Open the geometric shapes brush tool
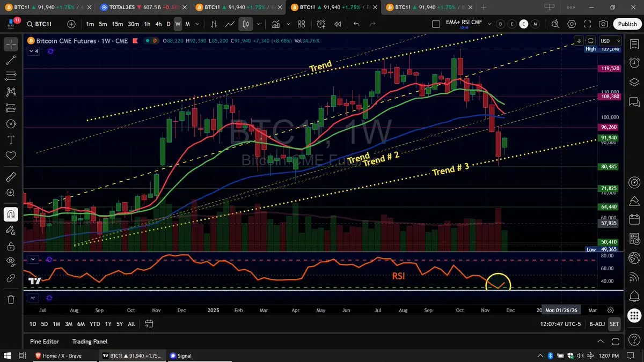The height and width of the screenshot is (362, 644). (x=11, y=124)
